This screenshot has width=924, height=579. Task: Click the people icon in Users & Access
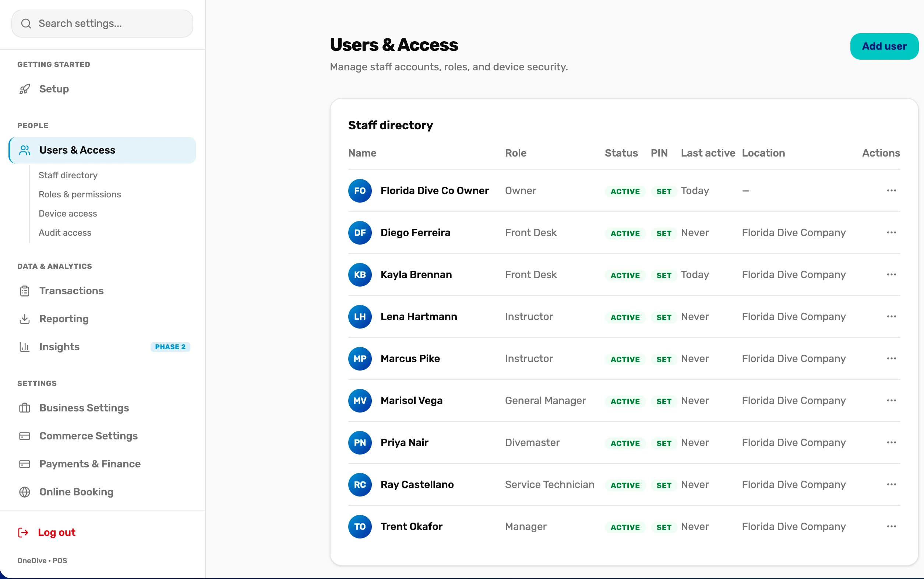tap(25, 150)
